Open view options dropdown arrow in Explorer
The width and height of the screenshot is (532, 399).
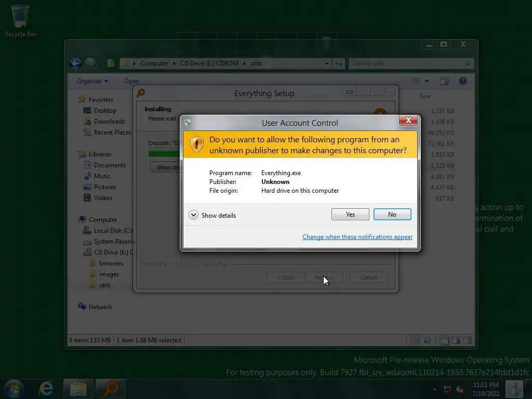click(x=427, y=81)
